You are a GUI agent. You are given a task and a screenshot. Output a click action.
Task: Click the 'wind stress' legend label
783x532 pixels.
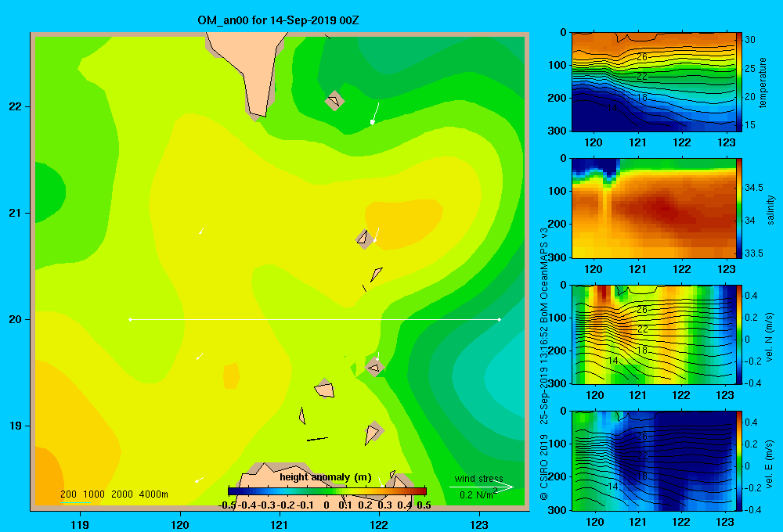(478, 478)
